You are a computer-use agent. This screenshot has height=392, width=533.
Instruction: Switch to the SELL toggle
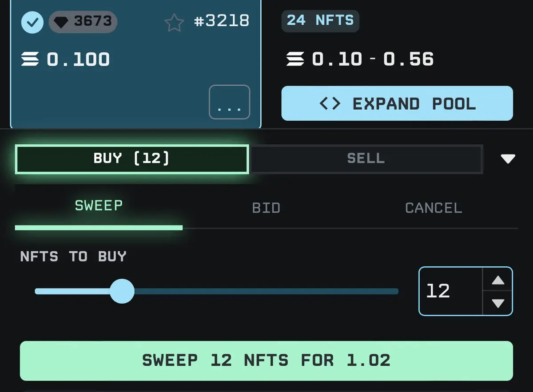[366, 158]
